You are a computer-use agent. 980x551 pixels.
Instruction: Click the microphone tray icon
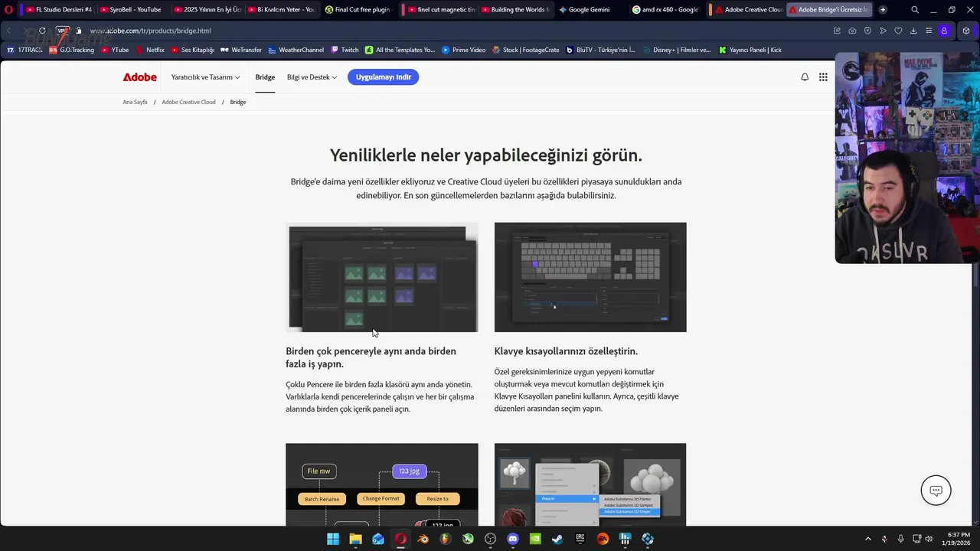tap(900, 539)
